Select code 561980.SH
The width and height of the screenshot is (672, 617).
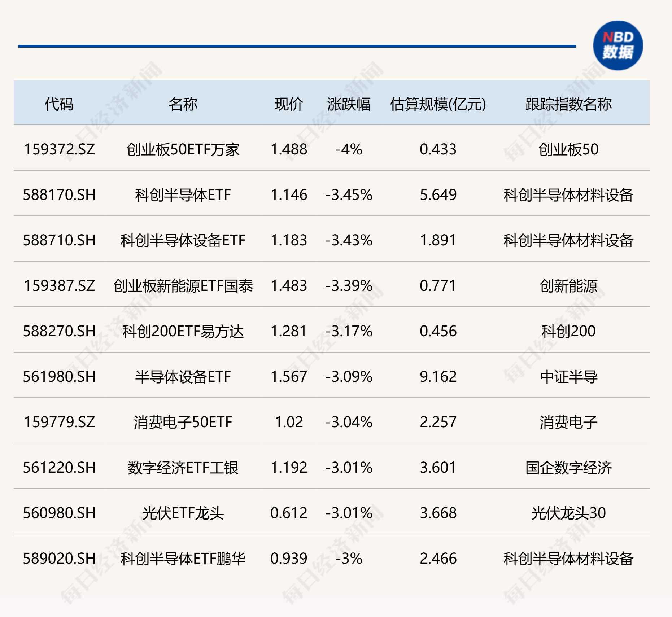click(x=60, y=377)
